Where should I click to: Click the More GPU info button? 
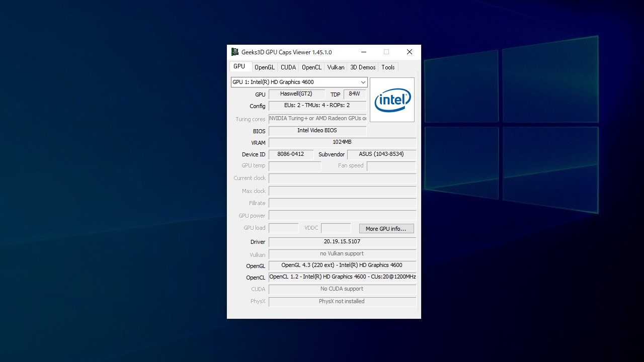coord(386,229)
